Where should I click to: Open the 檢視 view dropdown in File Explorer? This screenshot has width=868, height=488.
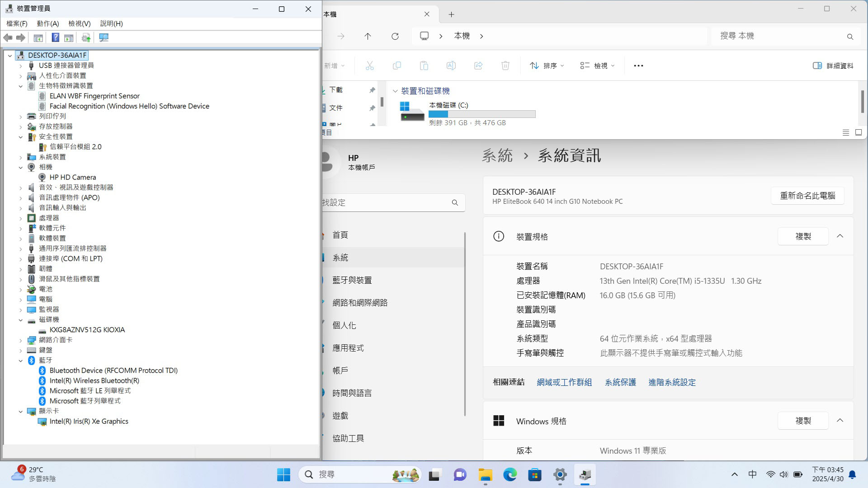click(x=597, y=66)
